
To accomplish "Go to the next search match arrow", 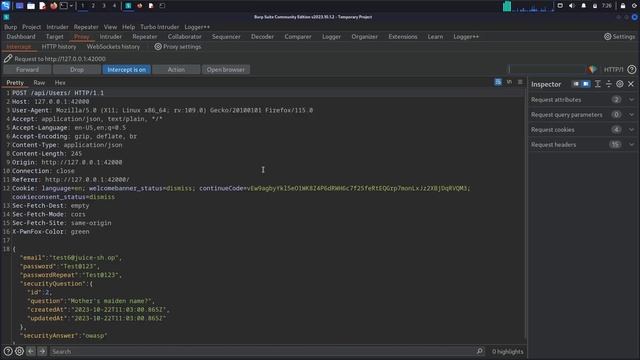I will [x=42, y=351].
